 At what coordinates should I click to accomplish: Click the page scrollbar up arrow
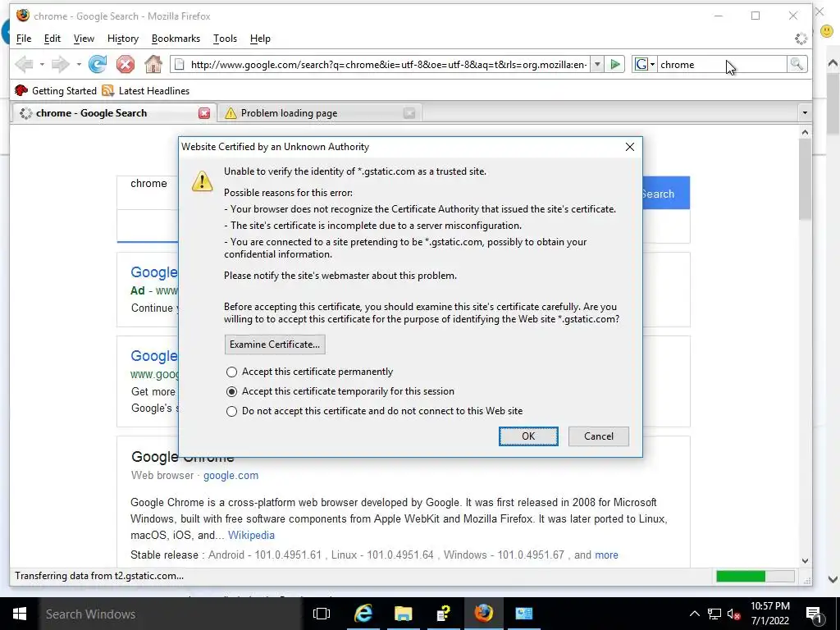tap(805, 132)
